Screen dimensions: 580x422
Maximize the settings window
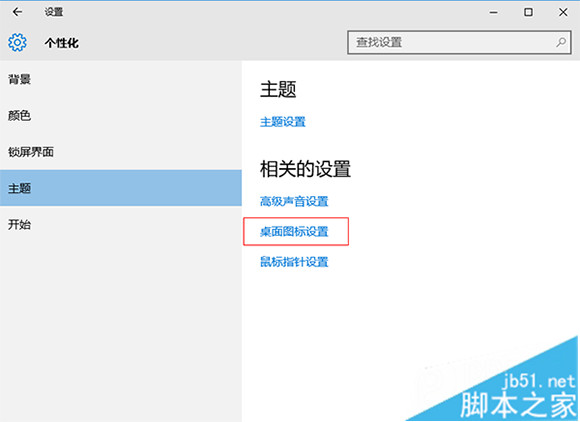point(528,12)
